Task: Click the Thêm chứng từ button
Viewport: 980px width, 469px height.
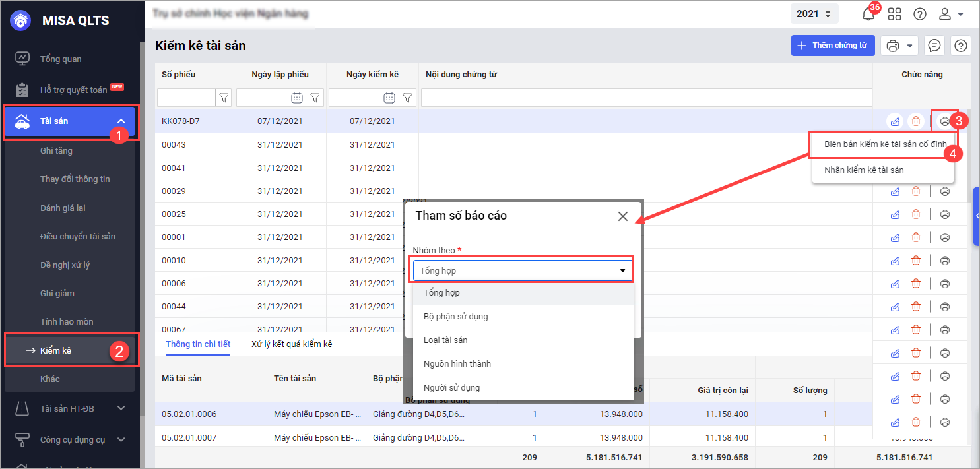Action: coord(832,46)
